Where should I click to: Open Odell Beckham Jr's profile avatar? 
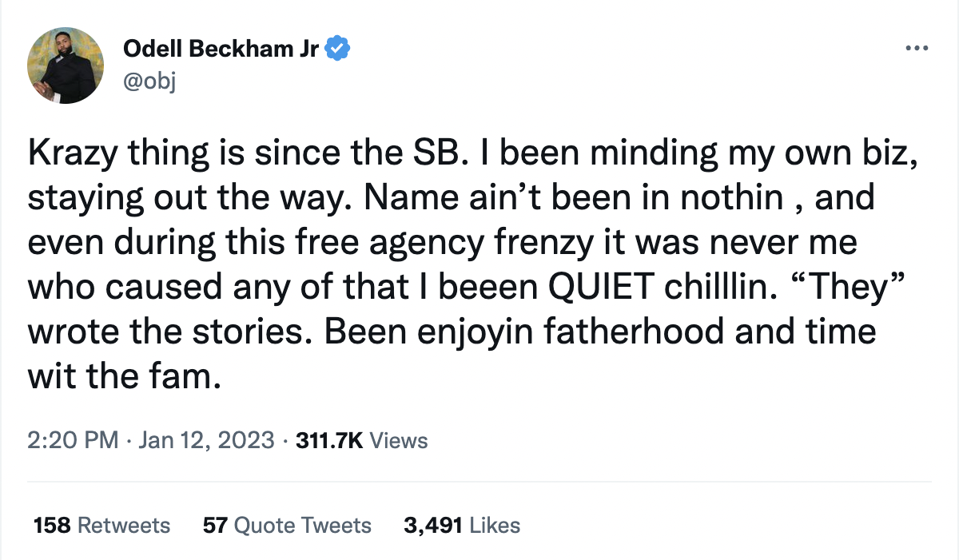pos(66,66)
